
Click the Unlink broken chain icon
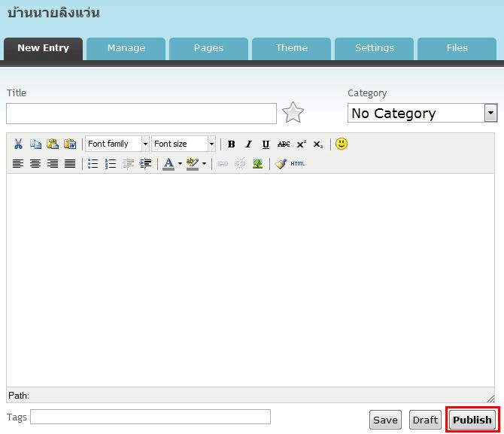(240, 164)
